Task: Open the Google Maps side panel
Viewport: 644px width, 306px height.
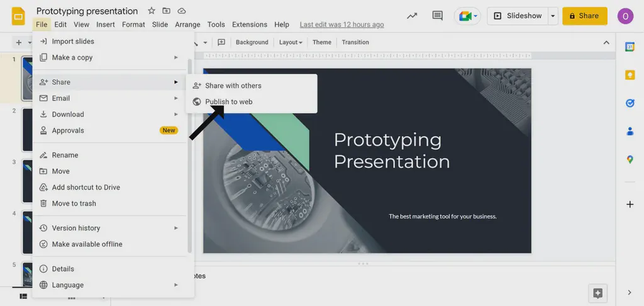Action: point(630,159)
